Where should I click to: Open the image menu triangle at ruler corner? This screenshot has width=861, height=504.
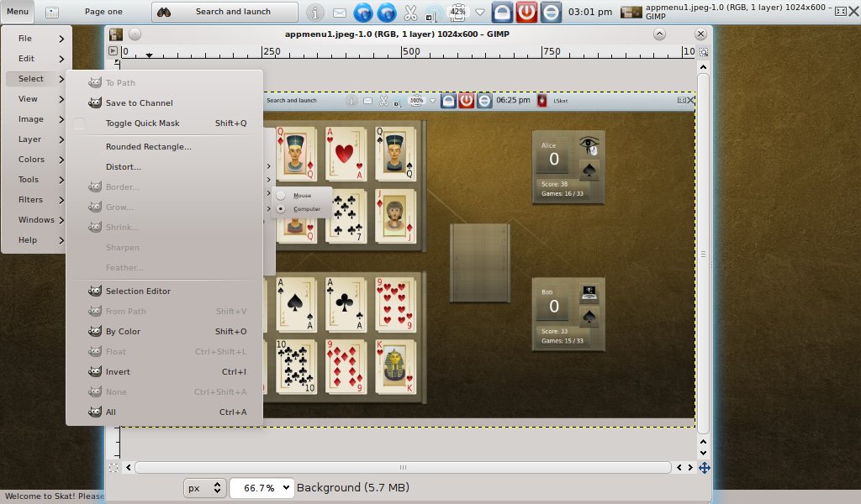tap(114, 51)
